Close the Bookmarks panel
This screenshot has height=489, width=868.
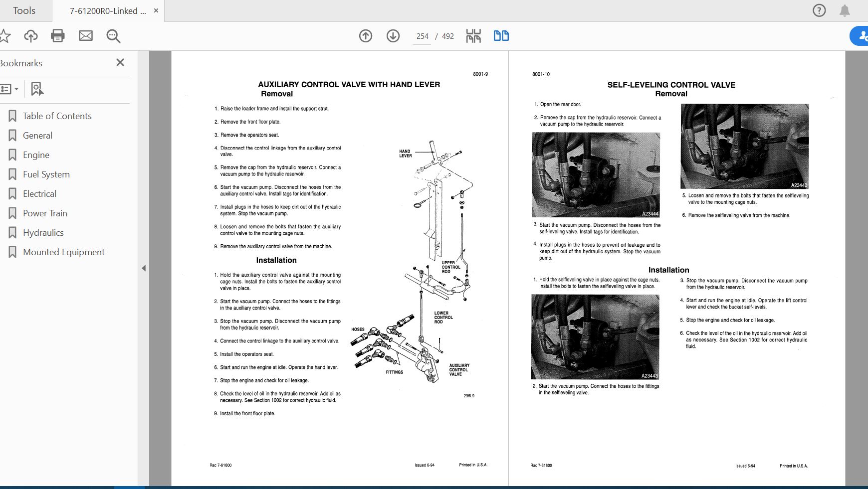point(120,62)
